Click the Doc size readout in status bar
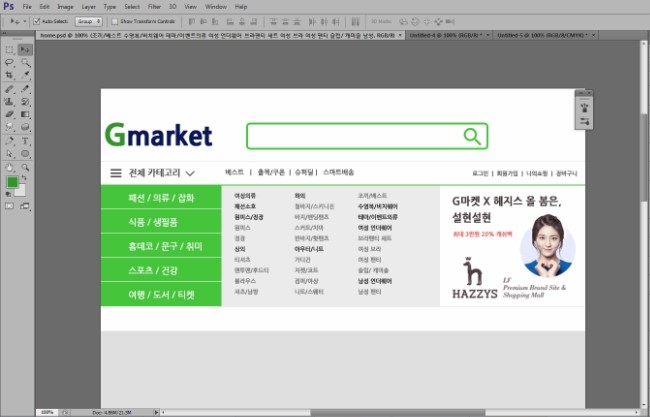 [112, 412]
